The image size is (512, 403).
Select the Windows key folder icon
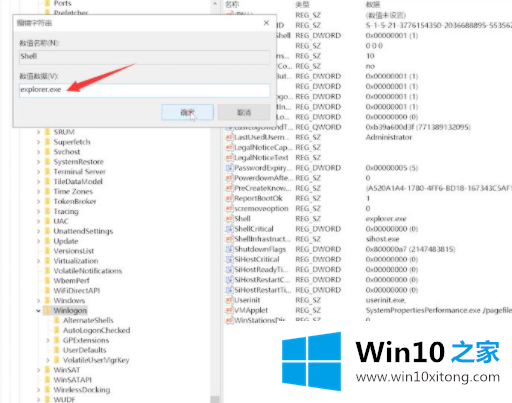(48, 300)
